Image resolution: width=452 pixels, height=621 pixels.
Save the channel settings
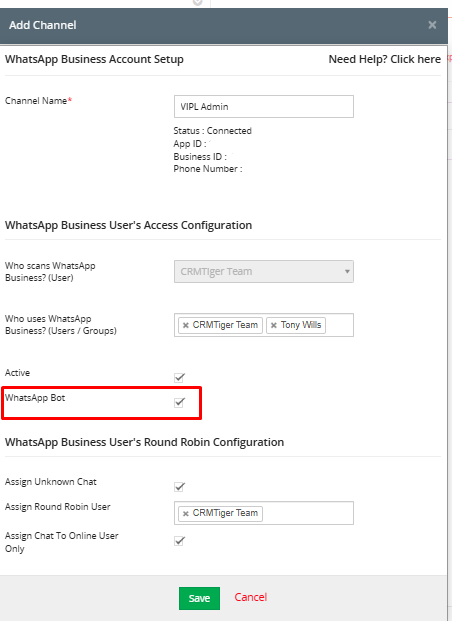199,598
